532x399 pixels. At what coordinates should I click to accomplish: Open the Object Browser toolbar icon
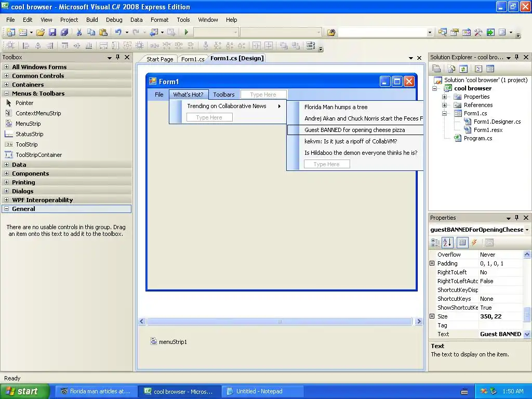(x=467, y=32)
